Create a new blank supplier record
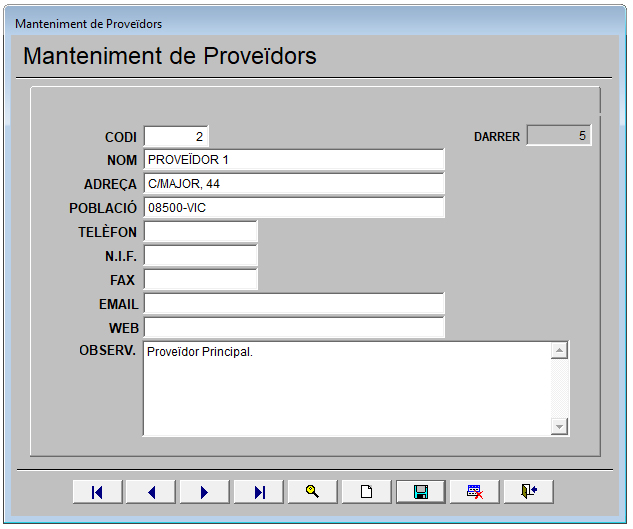The height and width of the screenshot is (529, 633). click(367, 492)
